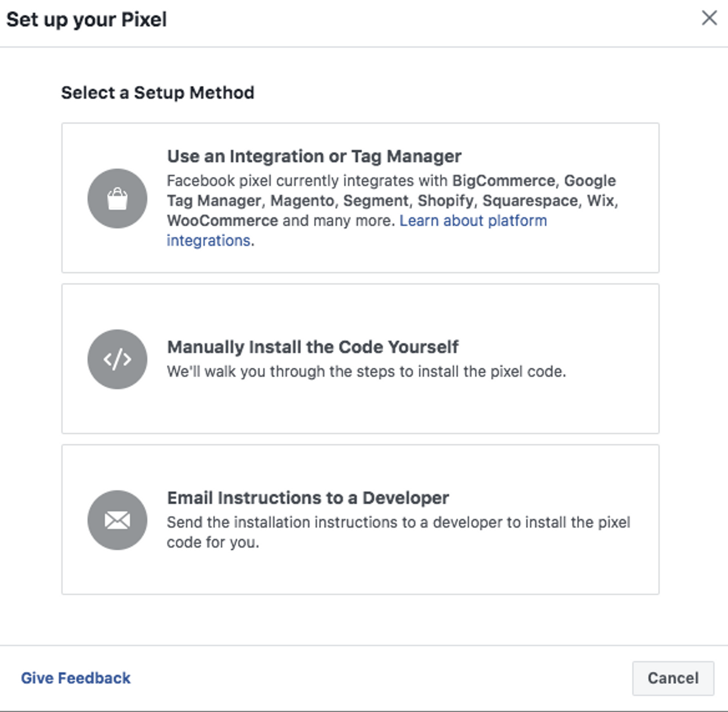Click the bold 'Shopify' platform name
Viewport: 728px width, 712px height.
(x=445, y=201)
